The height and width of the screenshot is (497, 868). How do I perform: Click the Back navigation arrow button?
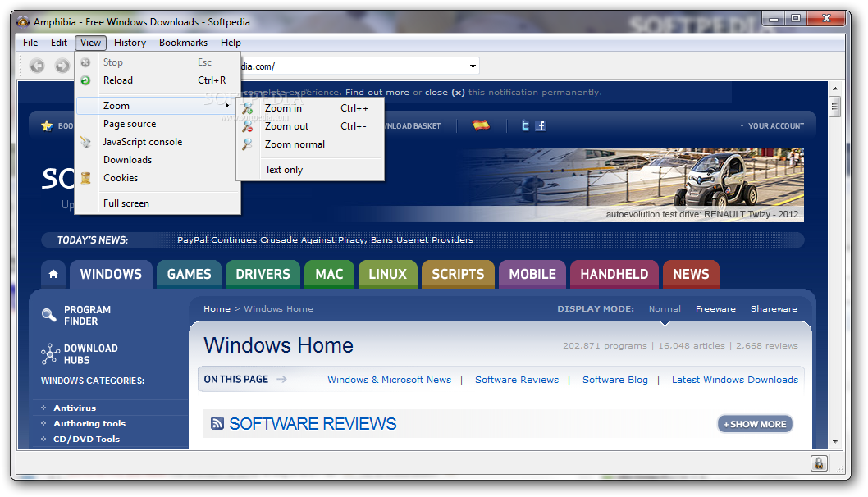[37, 66]
